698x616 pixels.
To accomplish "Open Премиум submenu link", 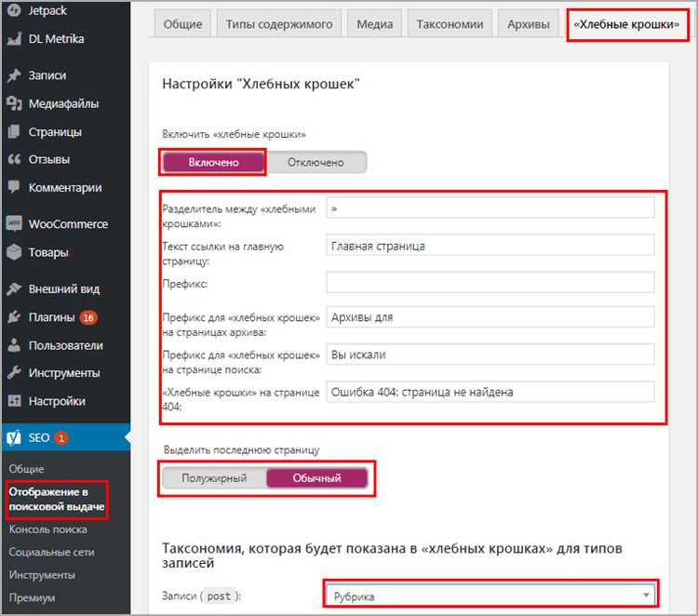I will tap(32, 597).
